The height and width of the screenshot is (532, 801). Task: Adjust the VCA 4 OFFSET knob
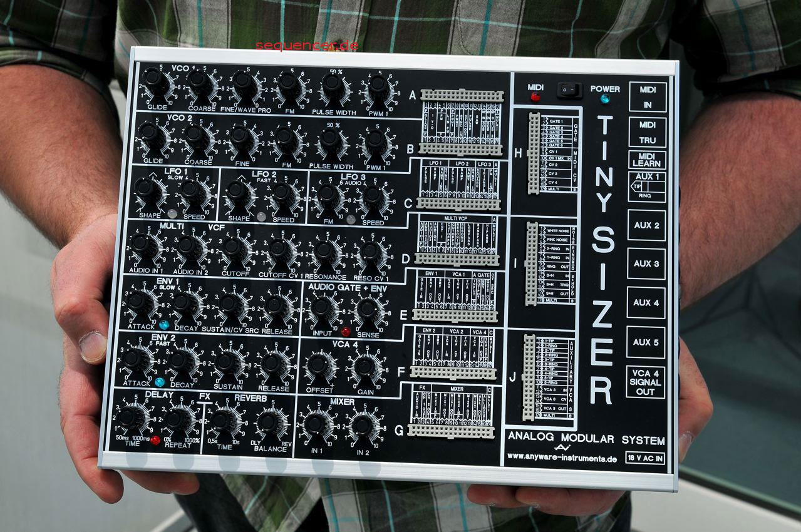tap(319, 365)
